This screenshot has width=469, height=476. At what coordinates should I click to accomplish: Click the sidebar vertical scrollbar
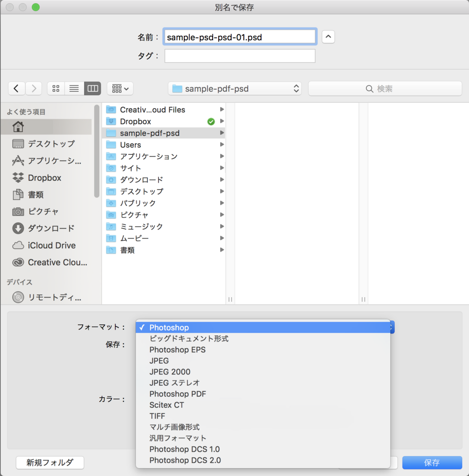coord(97,151)
